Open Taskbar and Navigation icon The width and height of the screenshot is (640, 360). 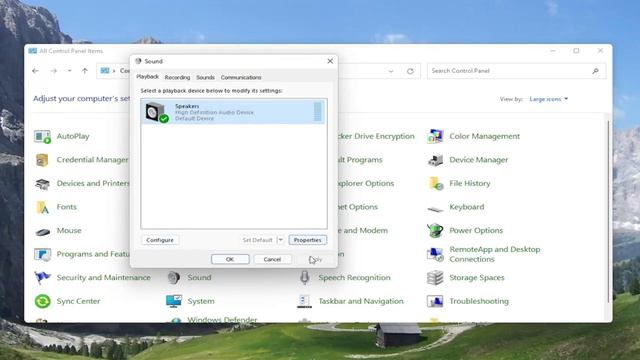pos(304,301)
